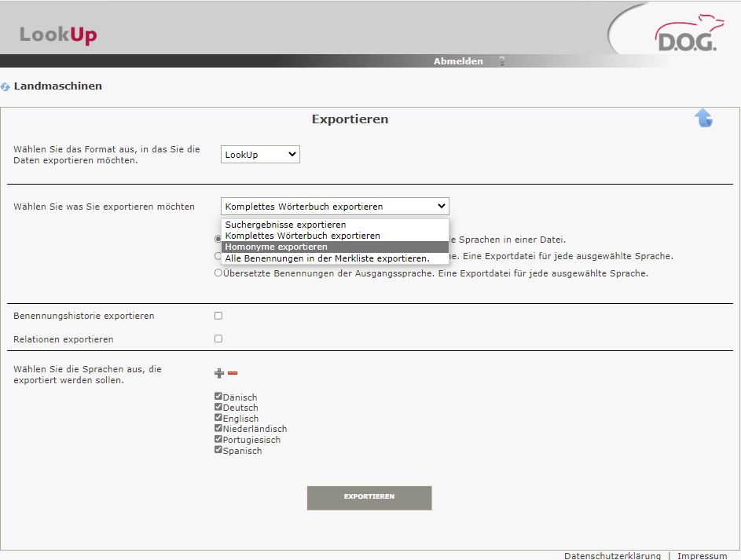Viewport: 741px width, 560px height.
Task: Click the red minus icon to deselect languages
Action: [x=233, y=373]
